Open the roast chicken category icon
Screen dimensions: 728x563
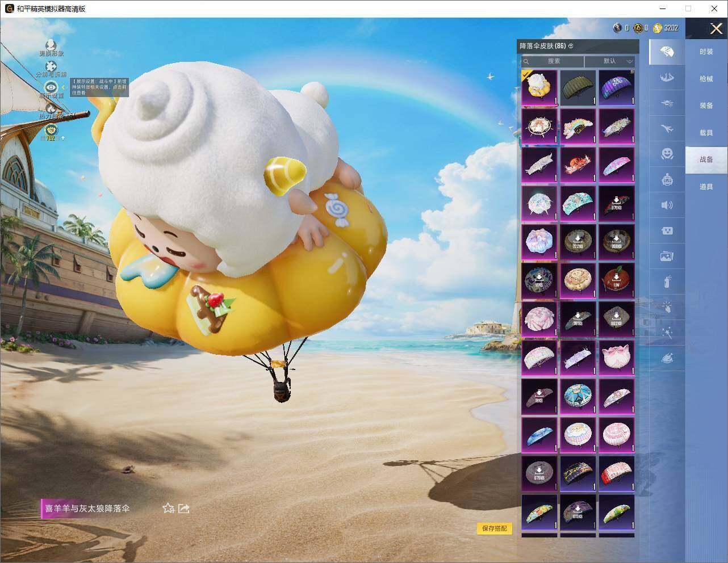[667, 358]
